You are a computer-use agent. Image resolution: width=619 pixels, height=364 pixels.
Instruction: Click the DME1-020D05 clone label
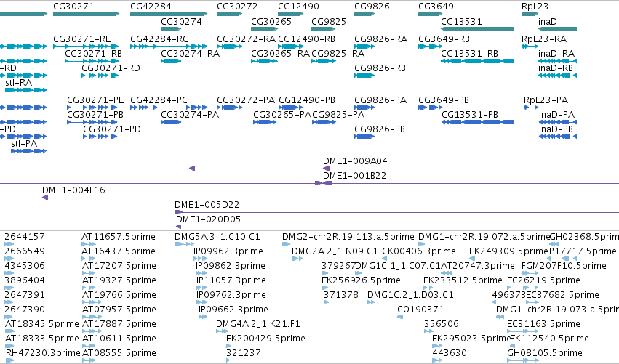point(209,219)
